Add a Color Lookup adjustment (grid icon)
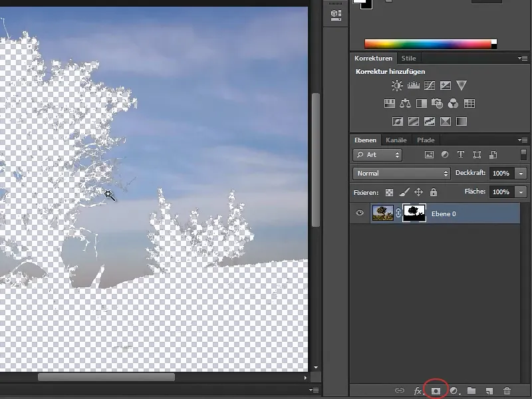Screen dimensions: 532x399 pyautogui.click(x=469, y=103)
